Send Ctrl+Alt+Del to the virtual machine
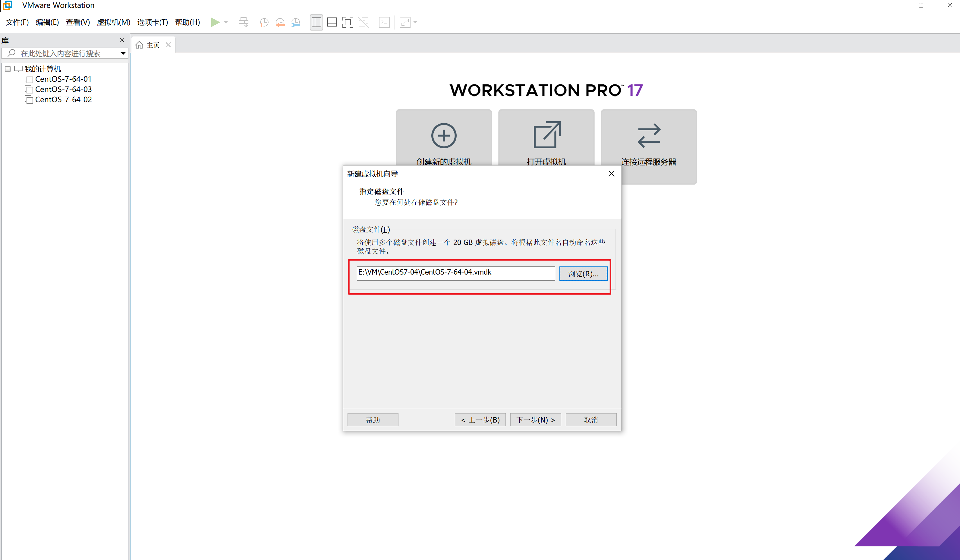The height and width of the screenshot is (560, 960). point(244,22)
